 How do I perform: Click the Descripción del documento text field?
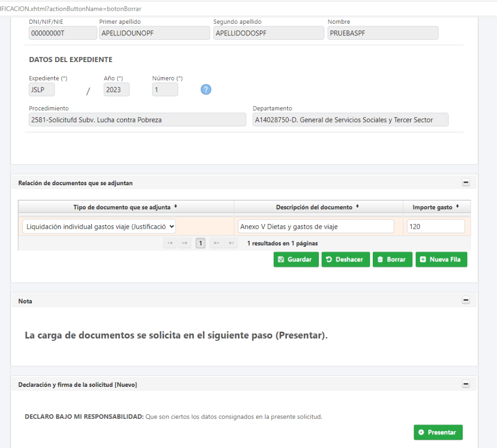tap(316, 226)
